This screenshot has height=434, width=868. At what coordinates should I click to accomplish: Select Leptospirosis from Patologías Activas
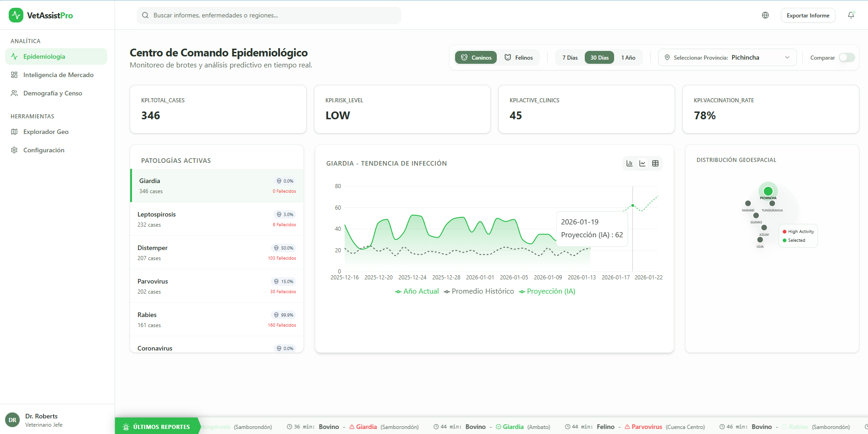click(216, 219)
